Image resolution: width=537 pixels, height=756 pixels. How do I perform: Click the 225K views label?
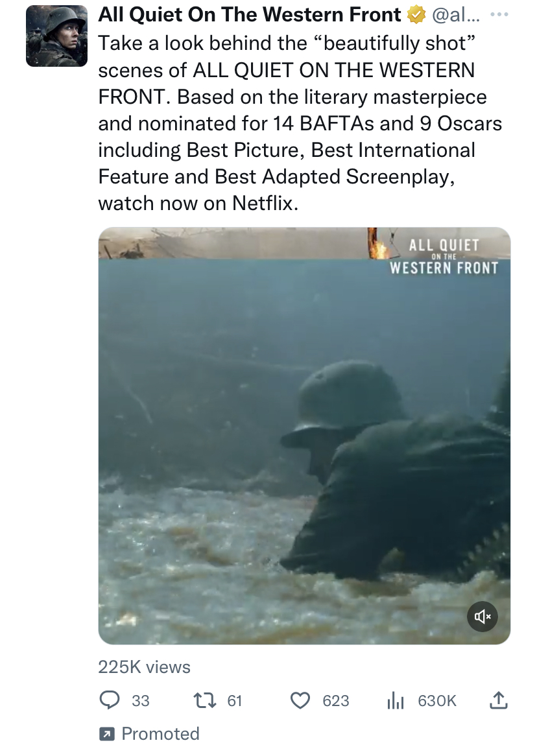[144, 667]
